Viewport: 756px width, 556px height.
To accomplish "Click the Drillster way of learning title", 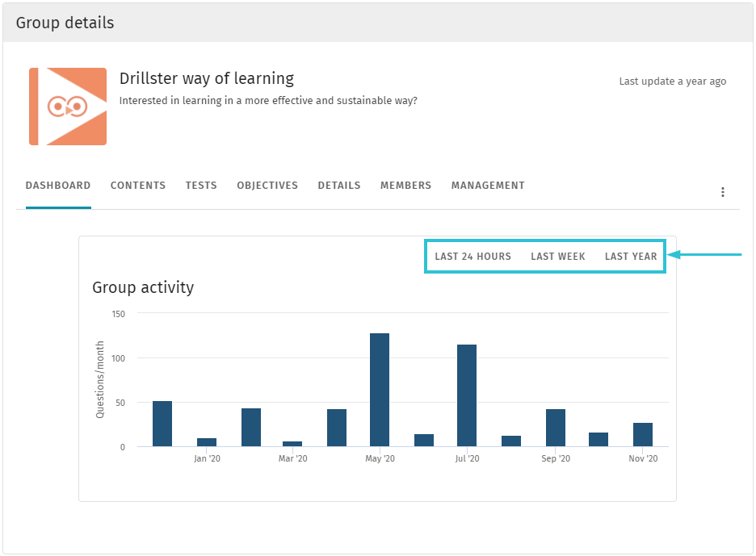I will (x=207, y=79).
